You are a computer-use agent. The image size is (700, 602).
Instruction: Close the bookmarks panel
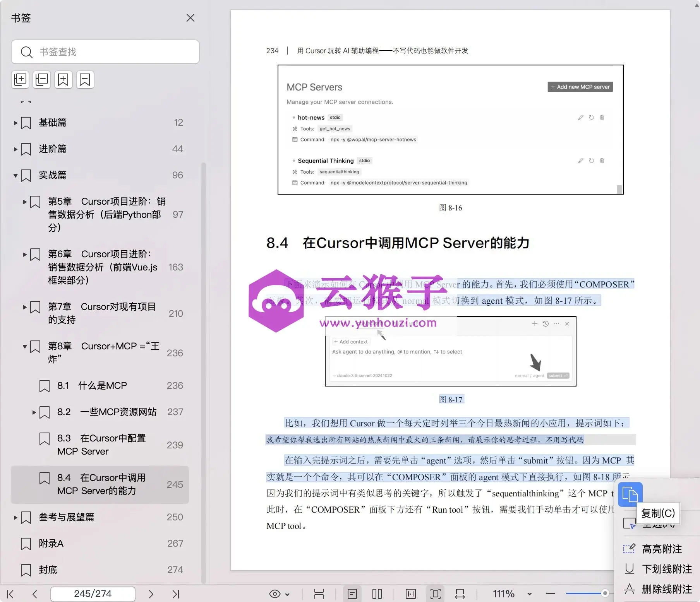click(x=190, y=18)
